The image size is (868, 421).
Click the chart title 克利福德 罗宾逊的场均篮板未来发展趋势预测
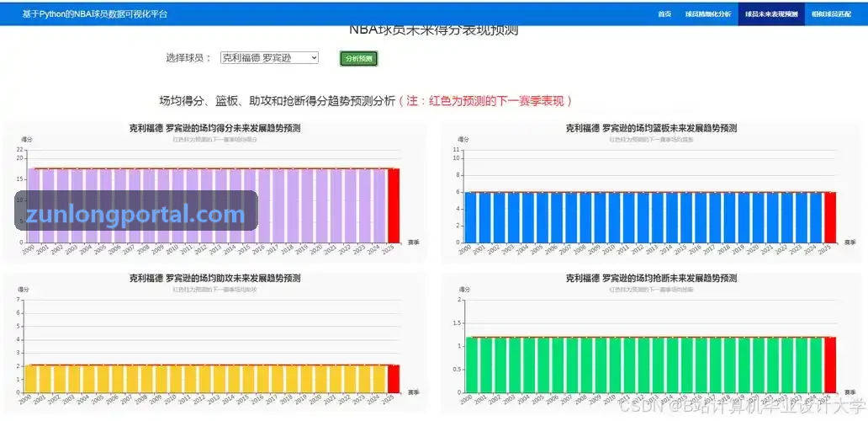[651, 128]
